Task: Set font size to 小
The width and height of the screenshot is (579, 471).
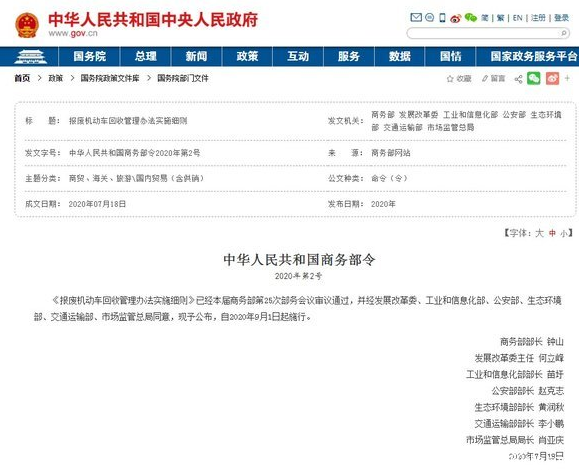Action: pos(564,233)
